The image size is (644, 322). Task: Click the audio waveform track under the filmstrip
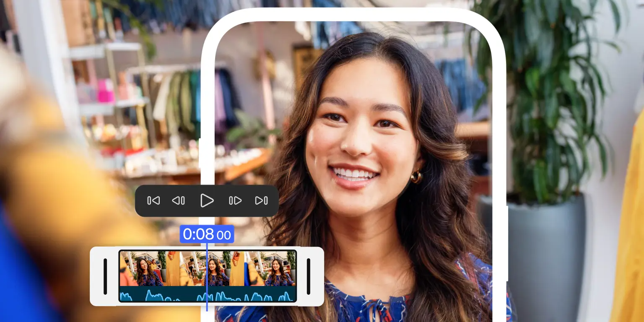[x=208, y=294]
